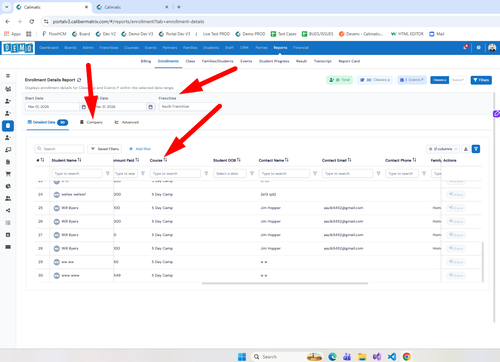Image resolution: width=500 pixels, height=362 pixels.
Task: Open File Explorer from taskbar
Action: 362,357
